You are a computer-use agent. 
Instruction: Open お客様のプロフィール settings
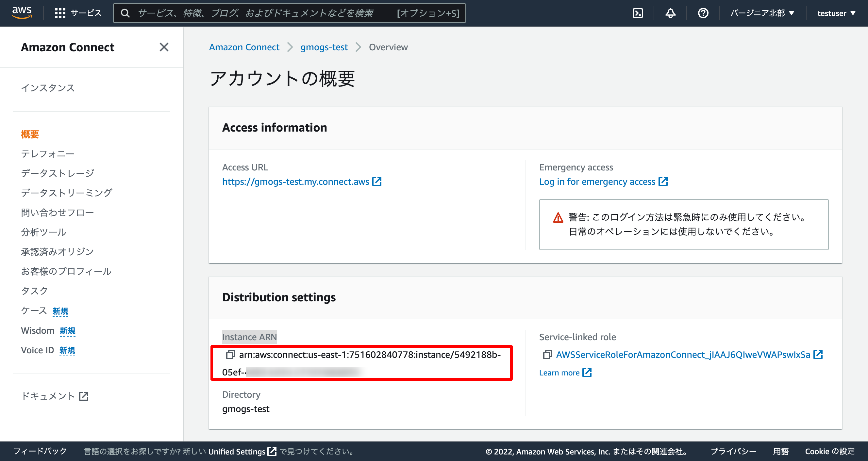(x=66, y=271)
